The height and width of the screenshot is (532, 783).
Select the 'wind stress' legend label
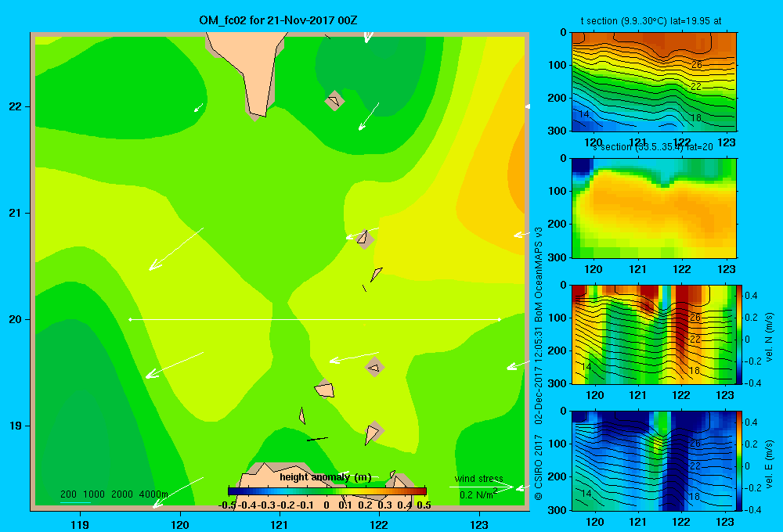click(x=479, y=479)
